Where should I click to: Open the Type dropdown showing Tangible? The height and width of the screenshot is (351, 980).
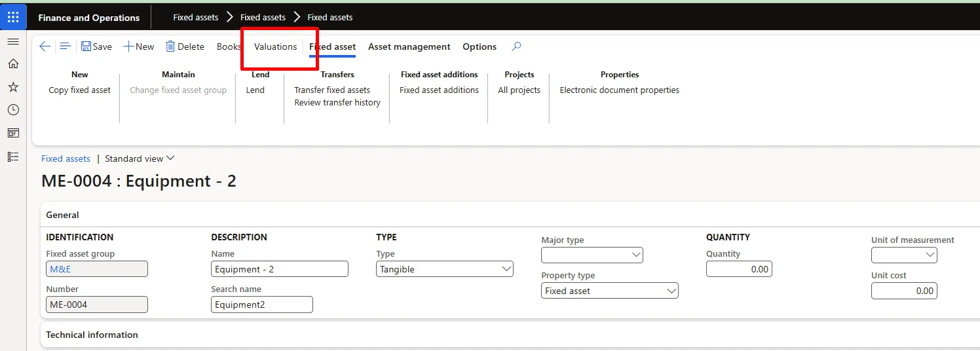coord(445,269)
